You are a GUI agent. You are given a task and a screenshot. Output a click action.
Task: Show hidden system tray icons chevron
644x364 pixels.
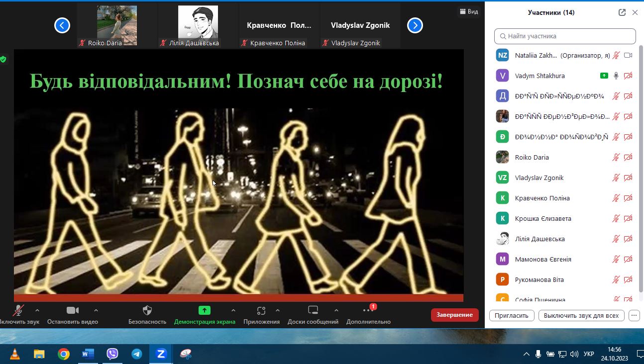pyautogui.click(x=527, y=354)
